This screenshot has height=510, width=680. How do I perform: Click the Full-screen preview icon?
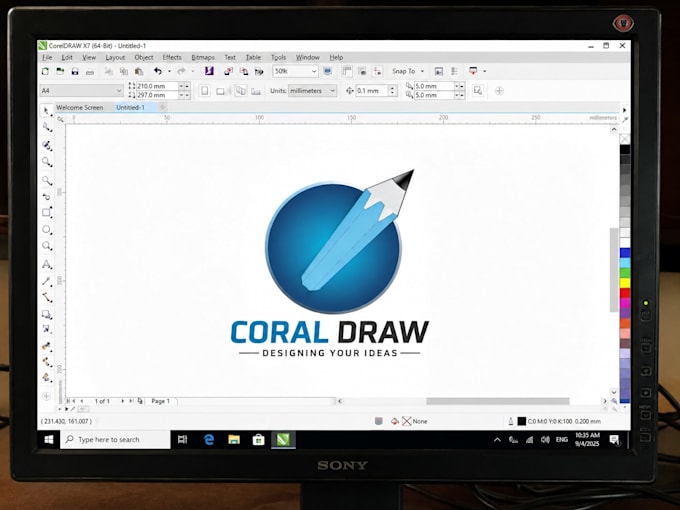328,71
